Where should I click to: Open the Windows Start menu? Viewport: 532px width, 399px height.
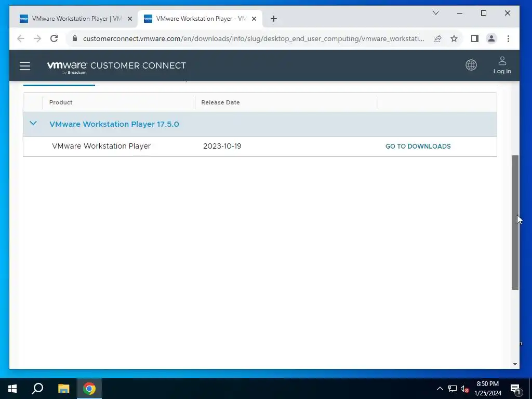tap(12, 389)
